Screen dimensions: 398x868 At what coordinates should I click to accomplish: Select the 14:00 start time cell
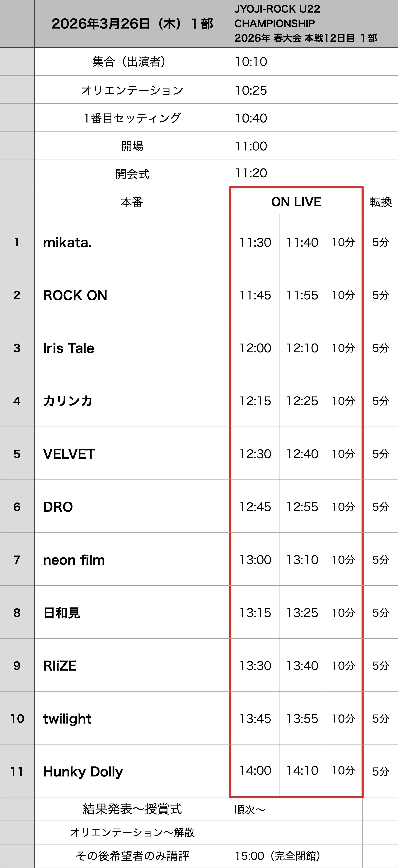[255, 771]
